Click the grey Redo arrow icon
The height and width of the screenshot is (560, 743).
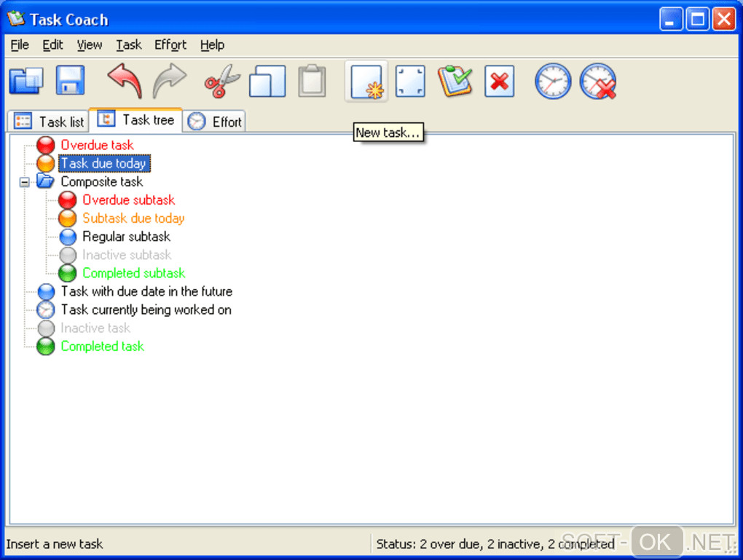(170, 81)
